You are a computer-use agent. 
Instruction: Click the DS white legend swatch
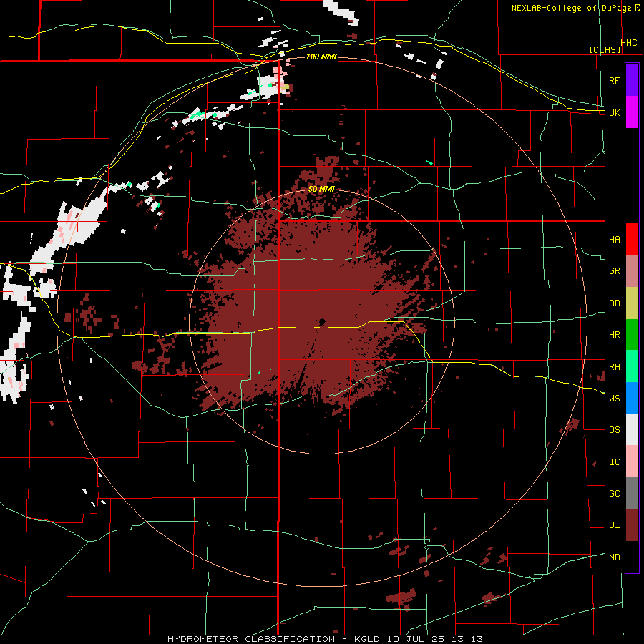click(x=632, y=429)
